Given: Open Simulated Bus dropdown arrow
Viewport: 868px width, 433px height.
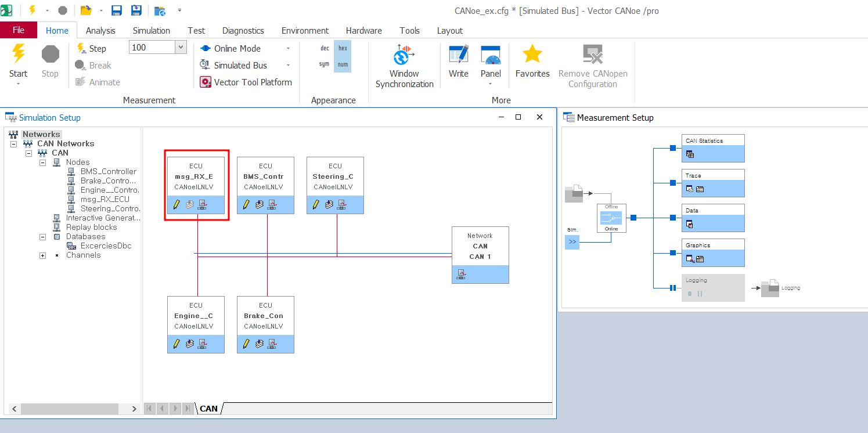Looking at the screenshot, I should tap(288, 66).
